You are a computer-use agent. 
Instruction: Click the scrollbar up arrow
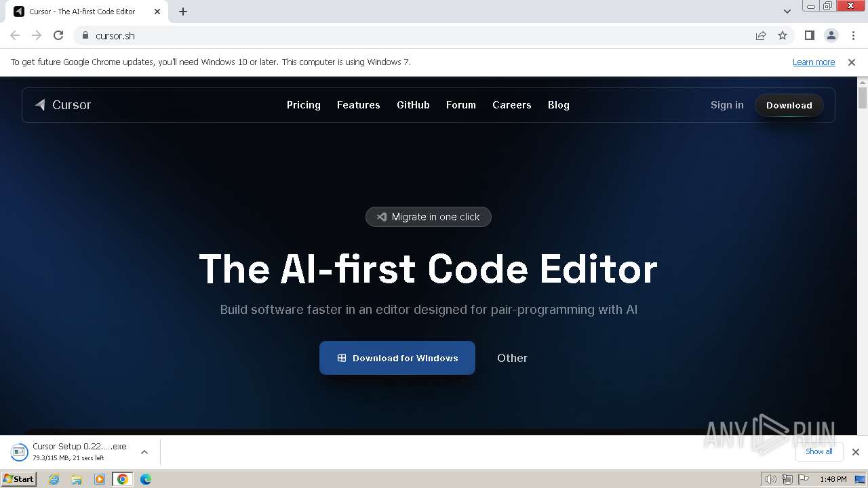863,81
